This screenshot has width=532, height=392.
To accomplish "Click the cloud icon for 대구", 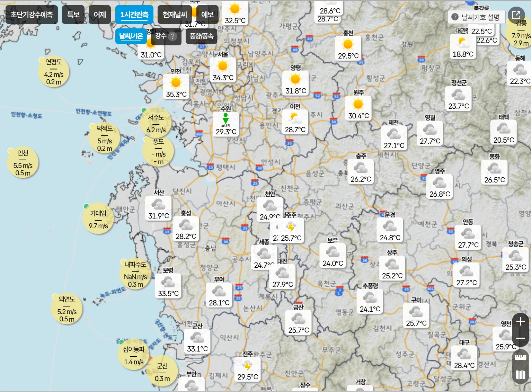I will 464,354.
